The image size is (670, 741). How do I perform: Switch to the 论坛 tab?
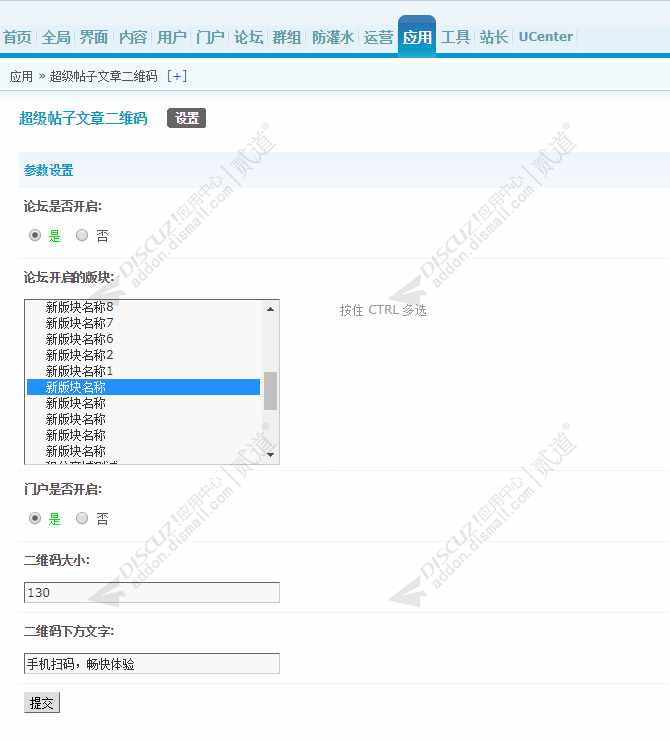(x=249, y=37)
